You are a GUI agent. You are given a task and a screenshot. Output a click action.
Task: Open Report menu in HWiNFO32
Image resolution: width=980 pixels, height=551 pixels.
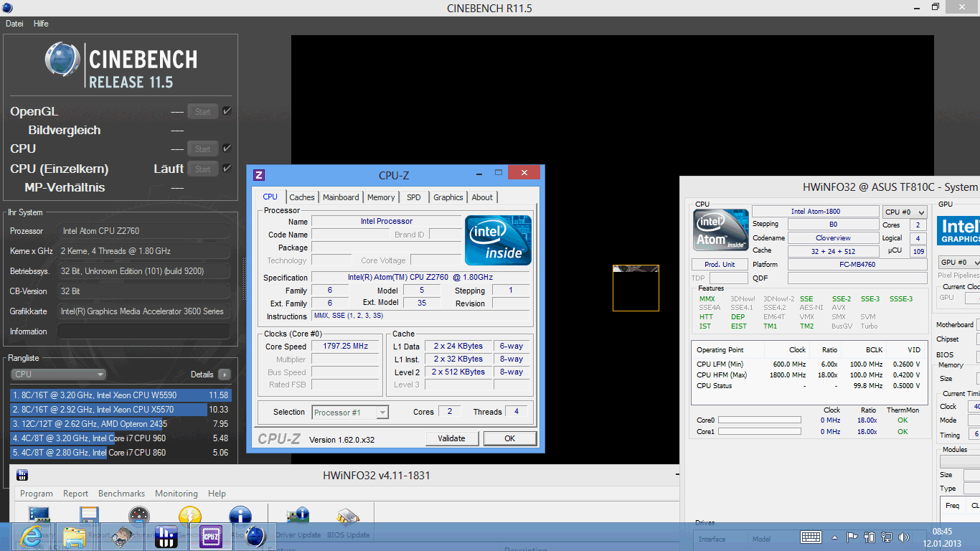(x=75, y=494)
